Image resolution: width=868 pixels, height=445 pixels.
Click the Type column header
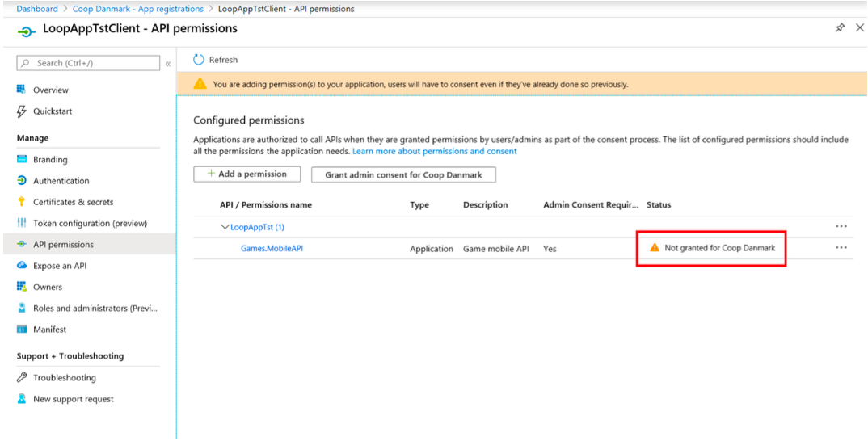419,205
